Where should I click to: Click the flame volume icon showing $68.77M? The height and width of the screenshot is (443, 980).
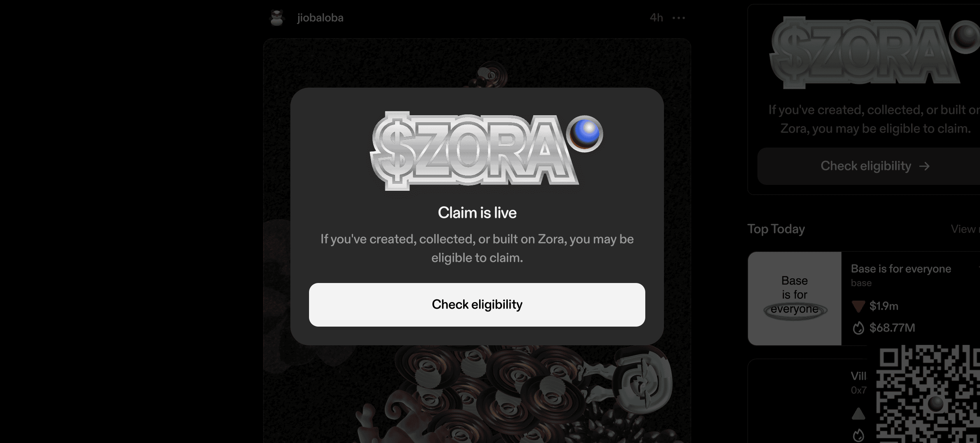click(x=858, y=328)
